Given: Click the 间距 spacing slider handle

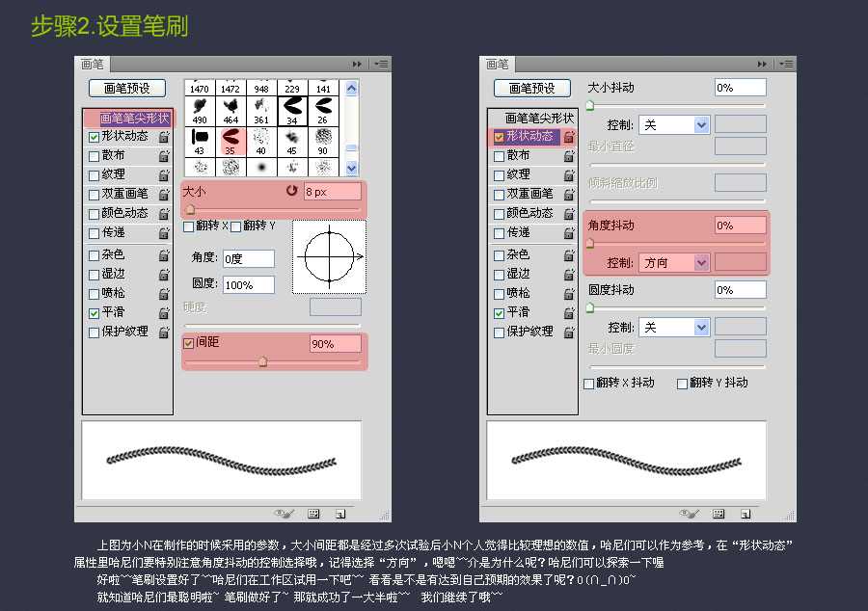Looking at the screenshot, I should pyautogui.click(x=263, y=361).
